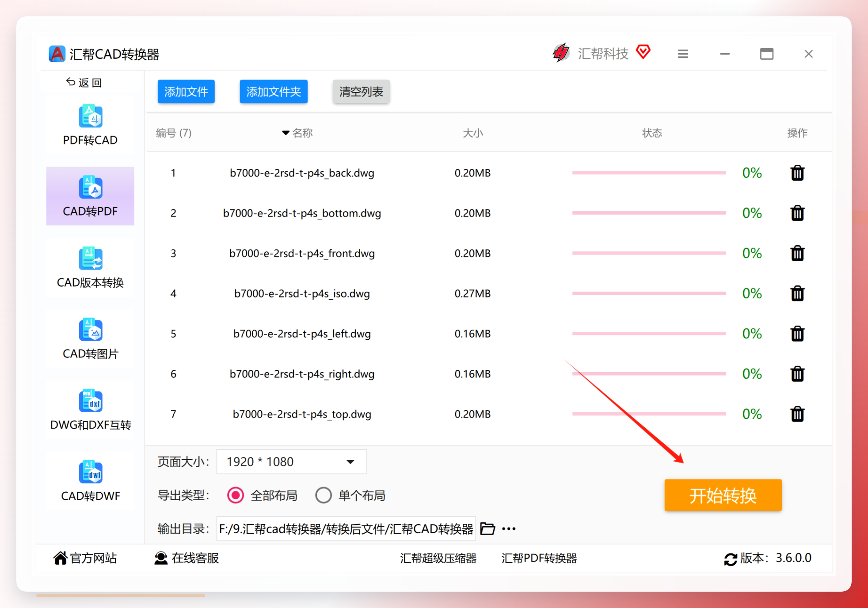Remove b7000-e-2rsd-t-p4s_iso.dwg using the trash icon
Viewport: 868px width, 608px height.
(x=797, y=293)
